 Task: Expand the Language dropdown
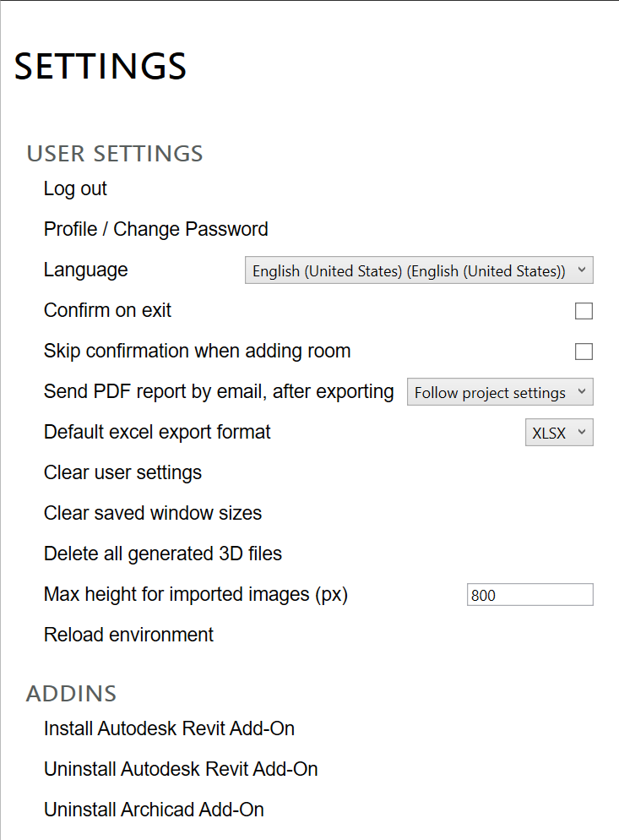click(419, 270)
